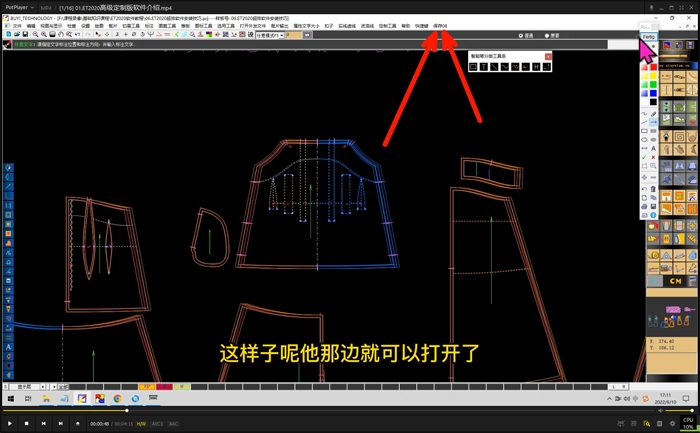This screenshot has height=433, width=700.
Task: Click the Play button in PotPlayer
Action: pos(9,423)
